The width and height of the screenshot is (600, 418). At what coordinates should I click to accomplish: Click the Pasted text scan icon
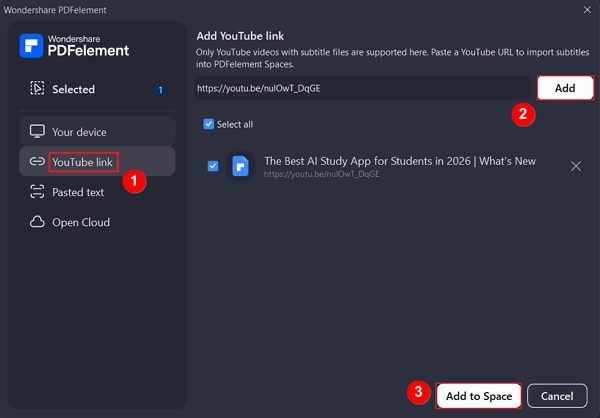click(x=37, y=191)
